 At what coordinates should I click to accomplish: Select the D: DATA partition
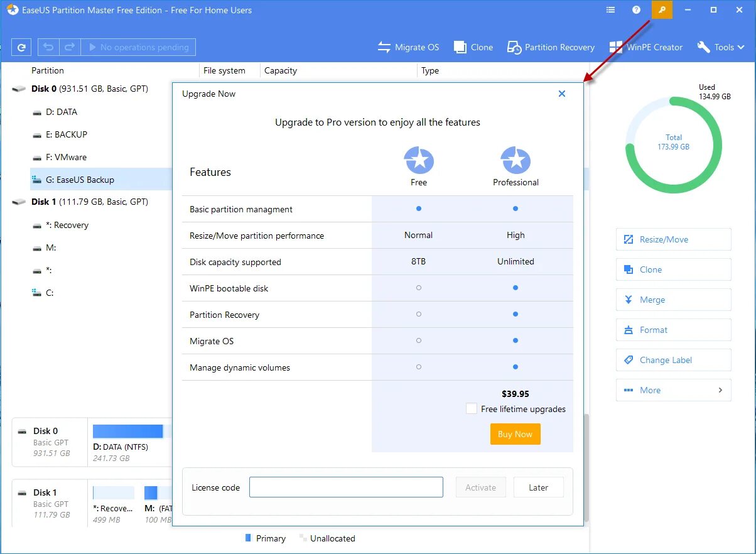pyautogui.click(x=62, y=112)
